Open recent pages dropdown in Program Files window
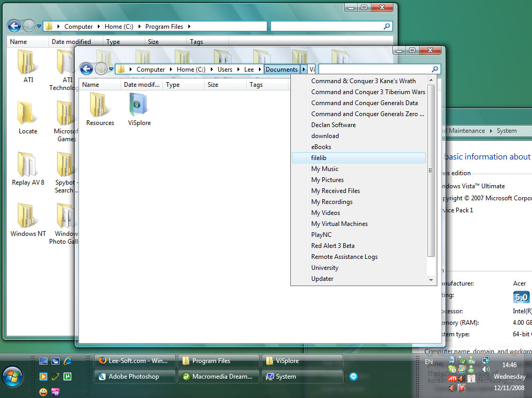 point(39,26)
